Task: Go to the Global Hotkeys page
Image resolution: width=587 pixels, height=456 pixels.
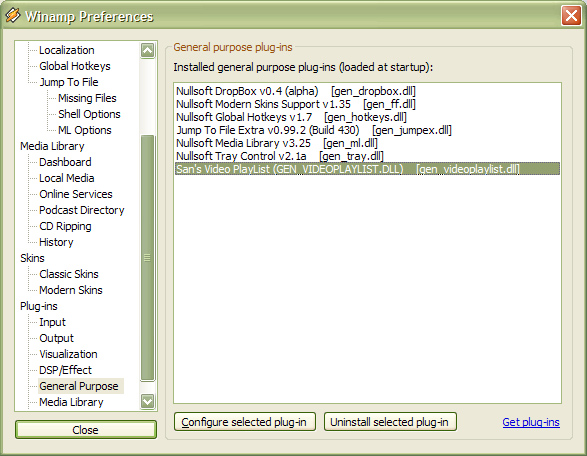Action: pos(74,66)
